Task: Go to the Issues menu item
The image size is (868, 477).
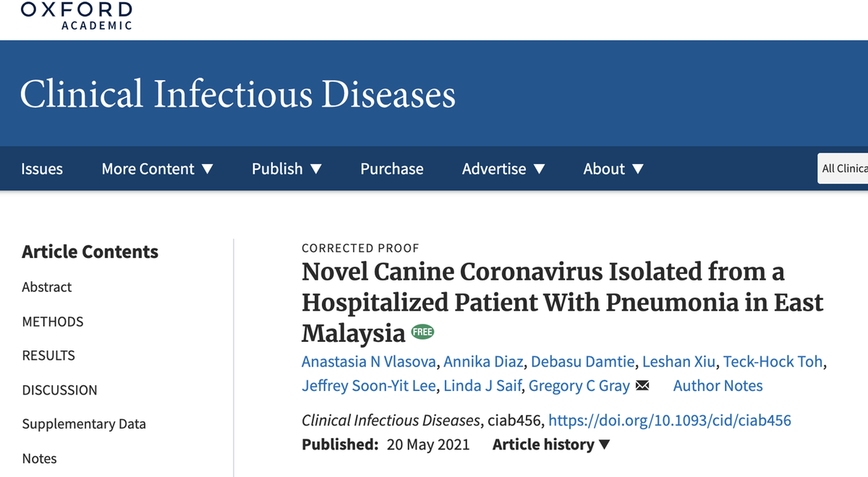Action: [x=42, y=169]
